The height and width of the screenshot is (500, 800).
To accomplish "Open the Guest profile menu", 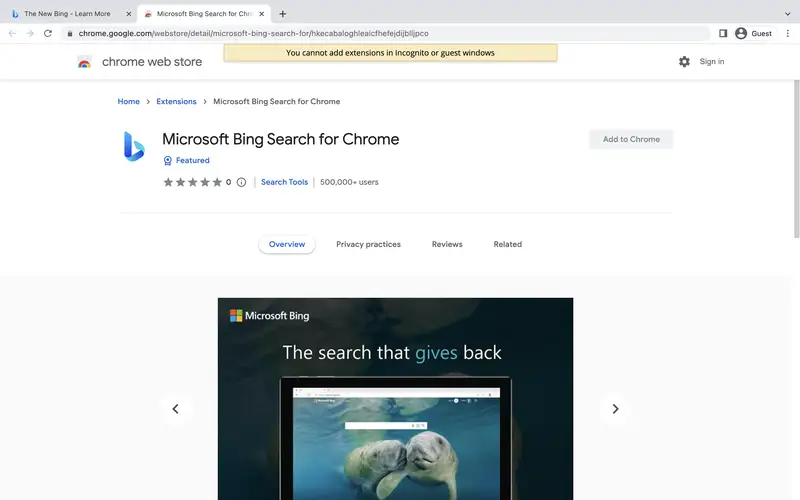I will (x=753, y=33).
